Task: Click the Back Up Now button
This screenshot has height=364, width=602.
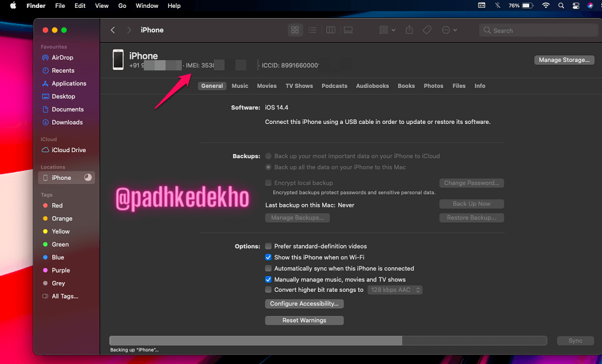Action: tap(471, 204)
